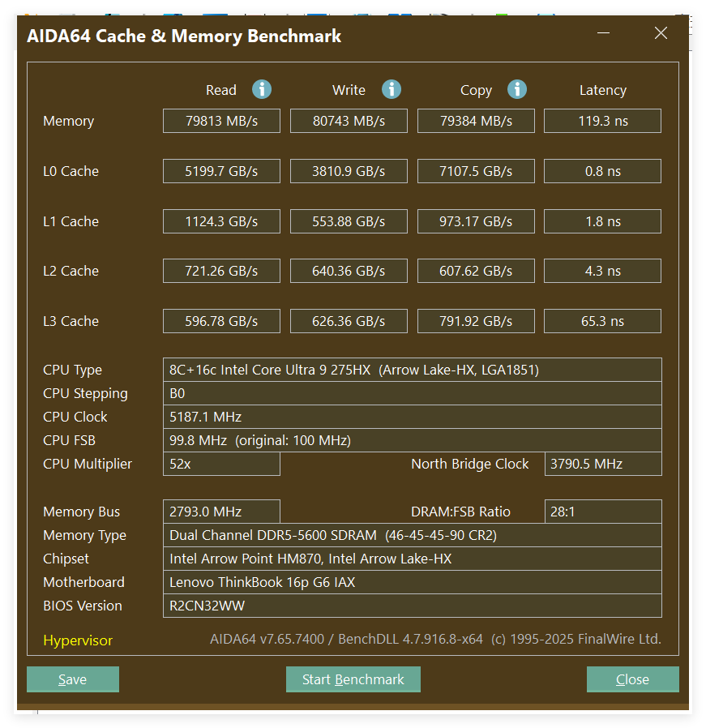706x728 pixels.
Task: Click the Copy info icon
Action: pos(517,89)
